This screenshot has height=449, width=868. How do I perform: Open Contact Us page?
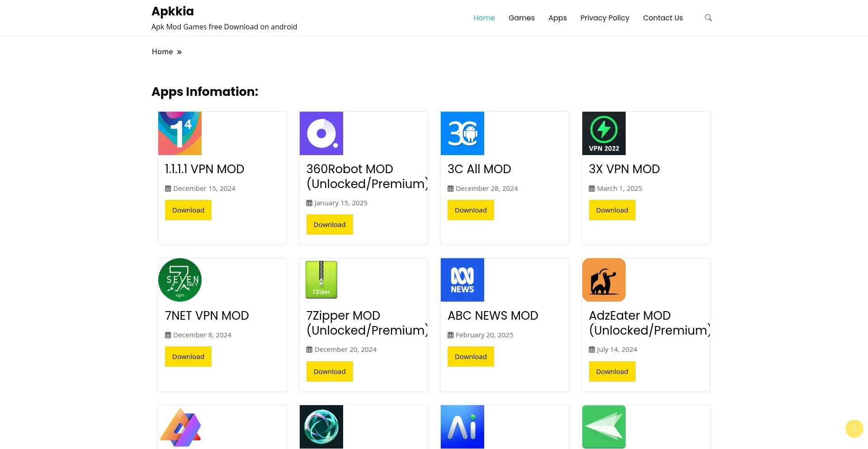(x=663, y=18)
